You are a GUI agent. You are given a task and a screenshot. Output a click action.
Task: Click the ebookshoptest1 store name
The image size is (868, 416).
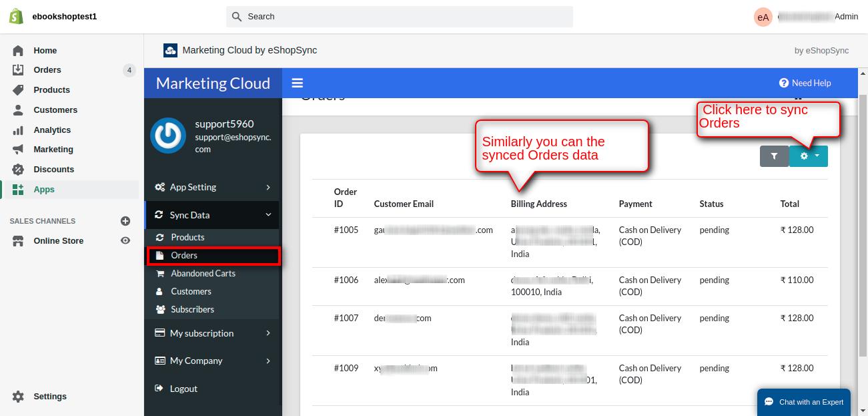(x=65, y=17)
